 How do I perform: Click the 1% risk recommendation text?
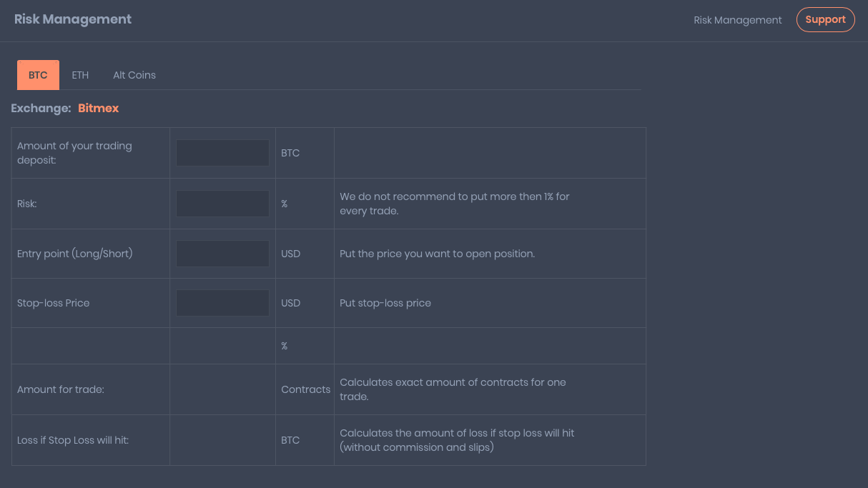pyautogui.click(x=455, y=204)
